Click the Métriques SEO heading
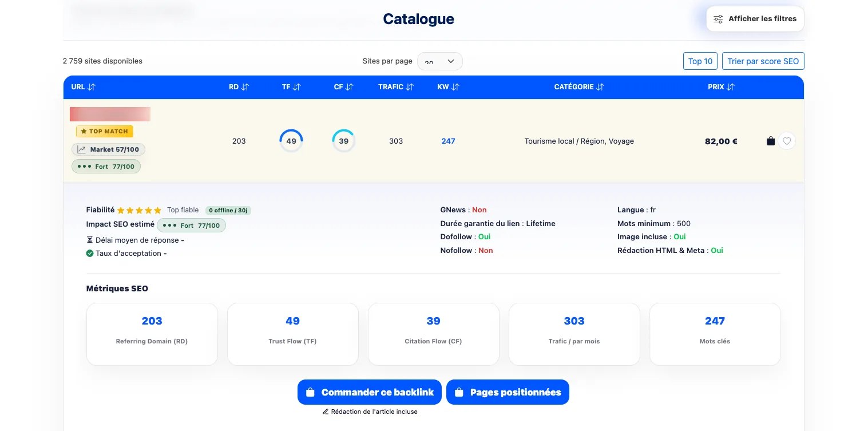This screenshot has height=431, width=868. point(117,288)
